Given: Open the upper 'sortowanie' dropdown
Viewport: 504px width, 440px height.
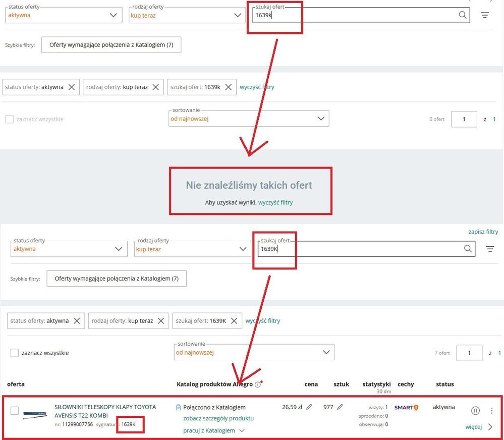Looking at the screenshot, I should click(249, 119).
